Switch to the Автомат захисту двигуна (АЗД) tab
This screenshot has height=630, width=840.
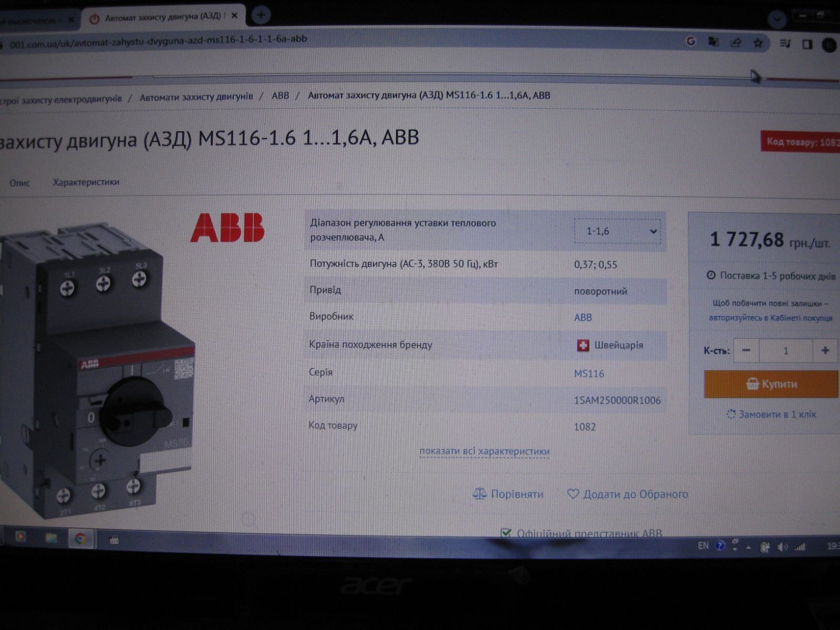[x=164, y=17]
